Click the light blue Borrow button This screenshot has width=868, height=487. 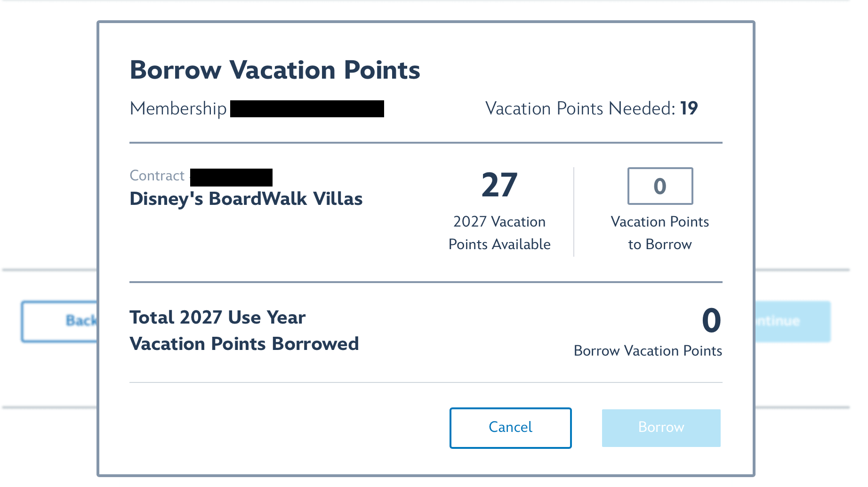pyautogui.click(x=661, y=428)
